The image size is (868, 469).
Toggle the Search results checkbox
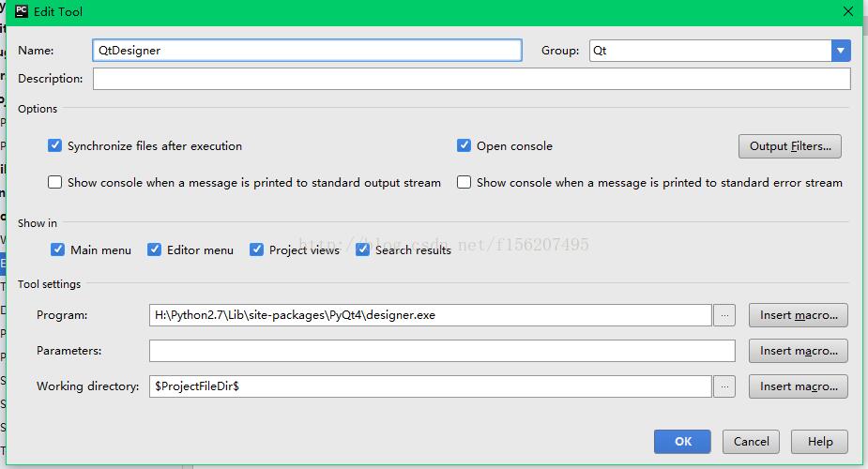[362, 250]
